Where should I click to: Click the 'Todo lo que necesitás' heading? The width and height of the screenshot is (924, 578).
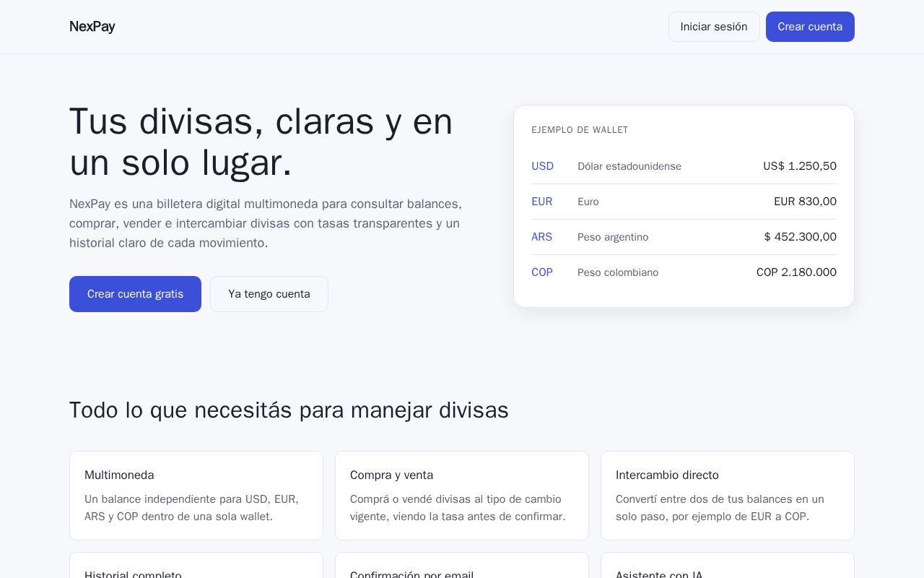(x=289, y=410)
